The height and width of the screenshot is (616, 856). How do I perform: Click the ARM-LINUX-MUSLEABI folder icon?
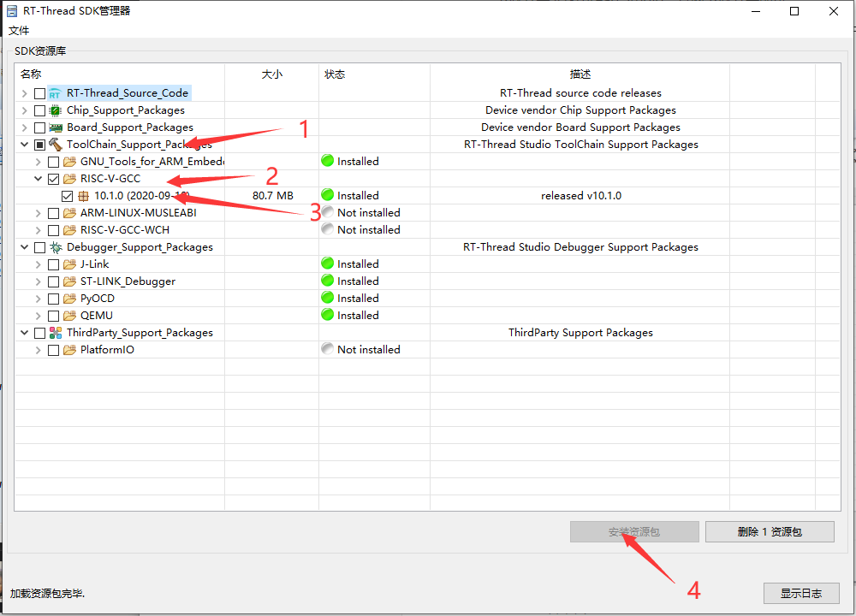point(69,213)
